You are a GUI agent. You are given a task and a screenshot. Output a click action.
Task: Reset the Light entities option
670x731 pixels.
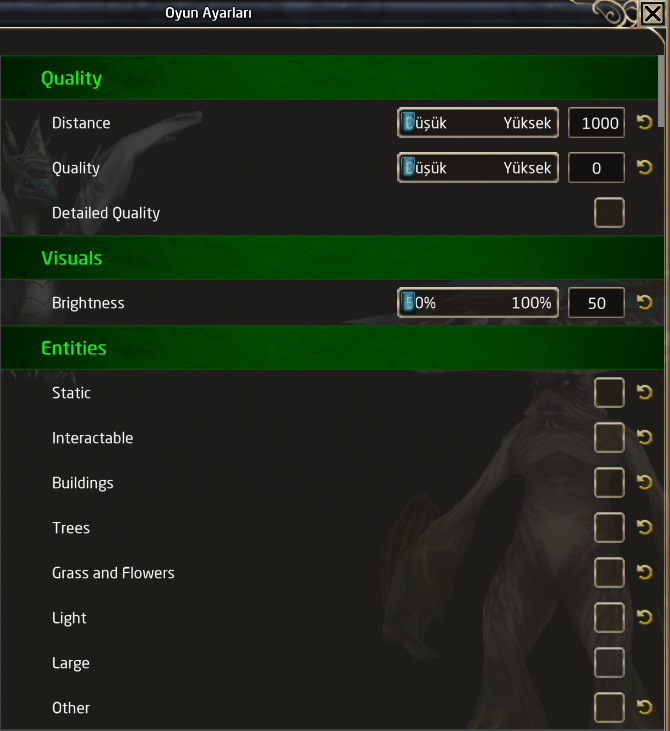(x=644, y=617)
